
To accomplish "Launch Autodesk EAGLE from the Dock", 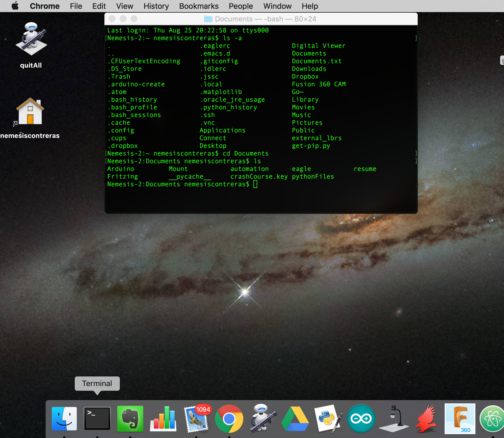I will coord(427,418).
